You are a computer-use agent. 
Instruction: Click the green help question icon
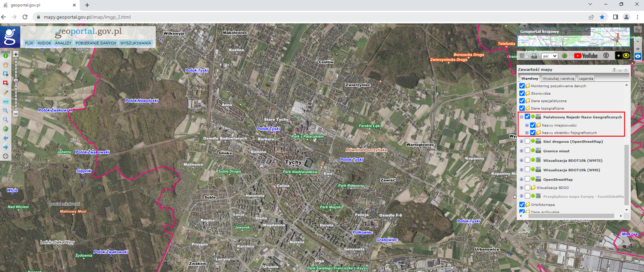(565, 56)
